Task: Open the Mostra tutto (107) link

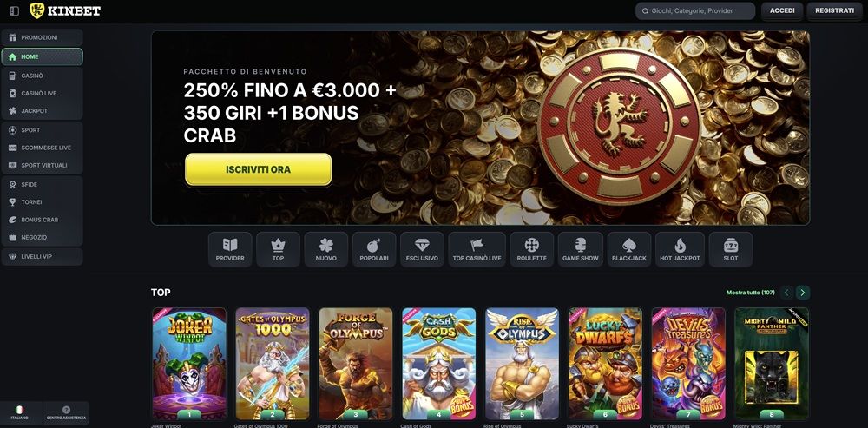Action: pos(750,293)
